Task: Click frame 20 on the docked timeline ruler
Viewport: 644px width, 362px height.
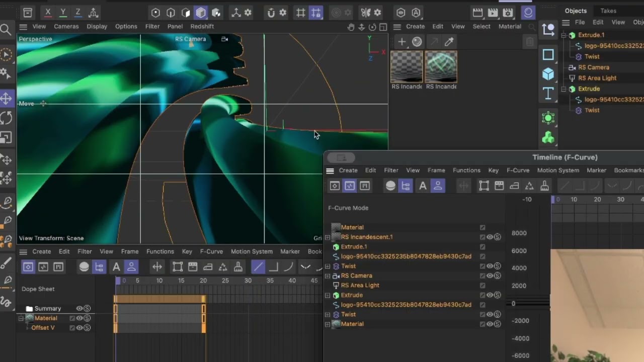Action: (x=203, y=281)
